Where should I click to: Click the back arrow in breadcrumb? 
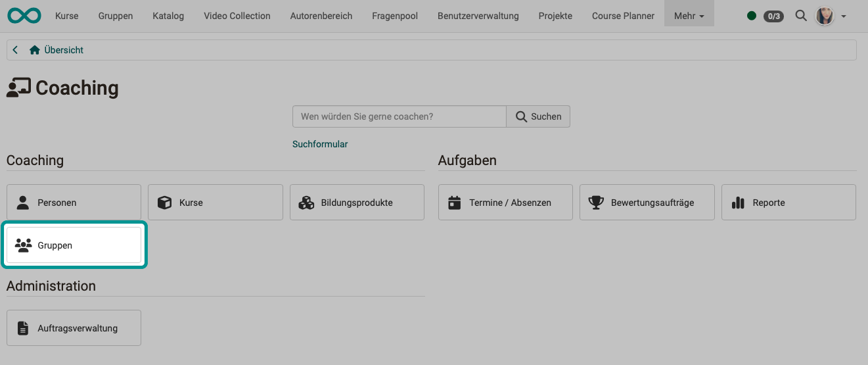(15, 50)
